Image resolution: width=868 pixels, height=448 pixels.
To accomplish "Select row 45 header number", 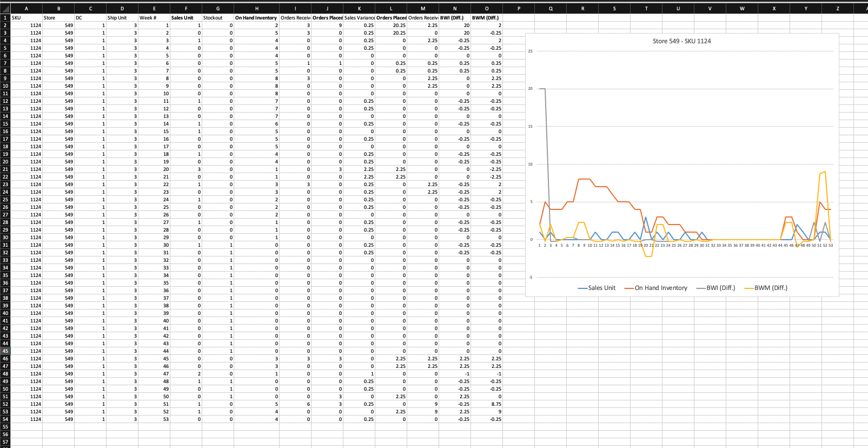I will [5, 351].
